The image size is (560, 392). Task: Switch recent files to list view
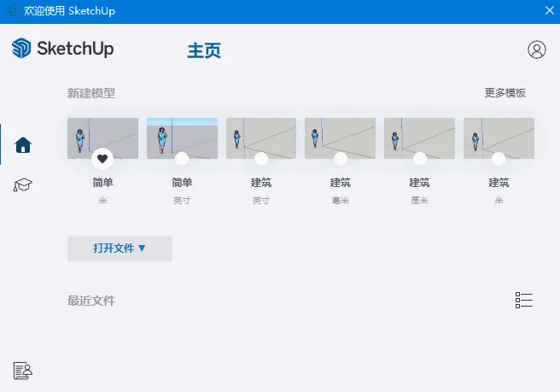(524, 300)
